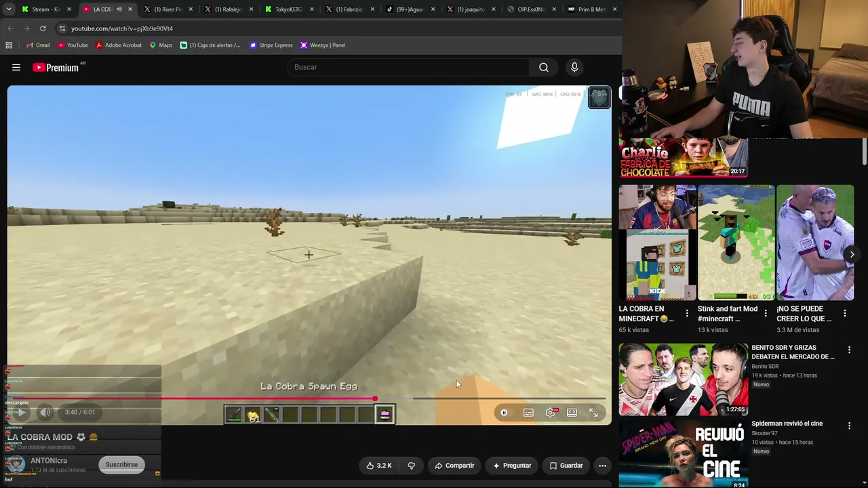View site info icon in the address bar
This screenshot has width=868, height=488.
pos(62,28)
